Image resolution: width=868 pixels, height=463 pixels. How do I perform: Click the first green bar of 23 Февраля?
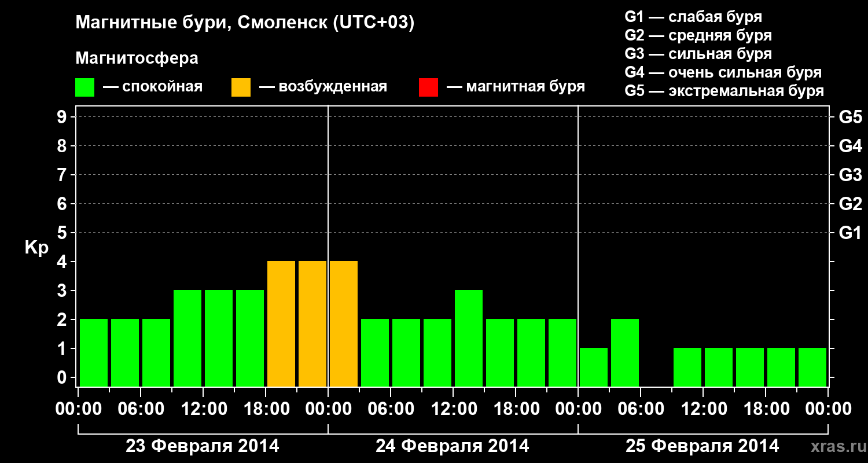[x=94, y=352]
